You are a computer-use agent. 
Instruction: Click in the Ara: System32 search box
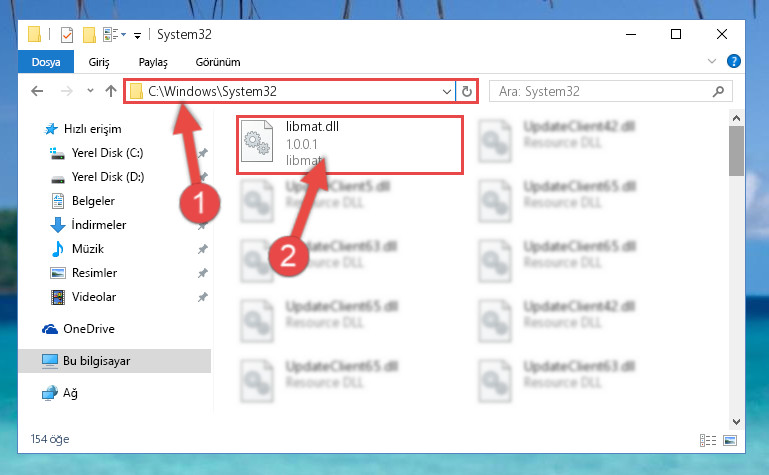602,91
